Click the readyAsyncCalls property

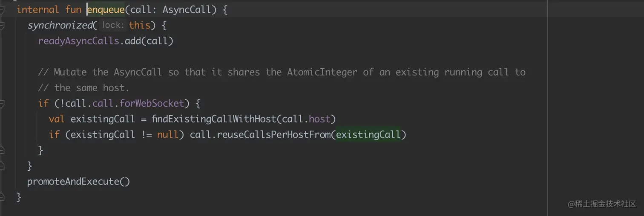(x=78, y=41)
